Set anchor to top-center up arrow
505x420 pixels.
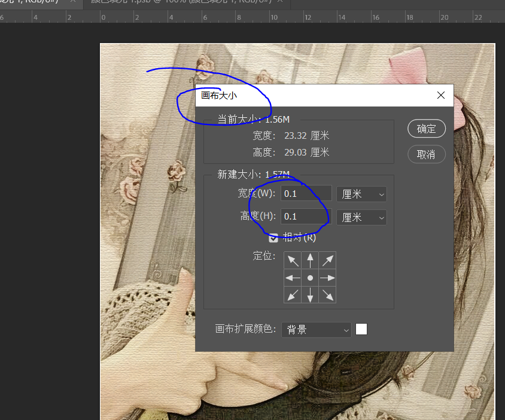[x=310, y=260]
